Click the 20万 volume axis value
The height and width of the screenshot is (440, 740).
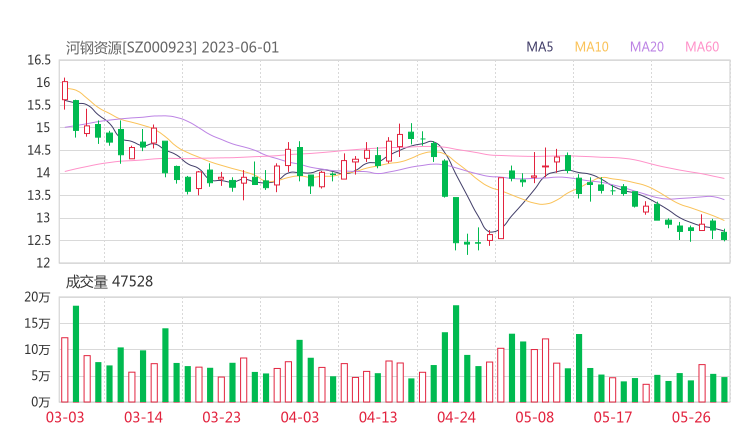pyautogui.click(x=37, y=297)
